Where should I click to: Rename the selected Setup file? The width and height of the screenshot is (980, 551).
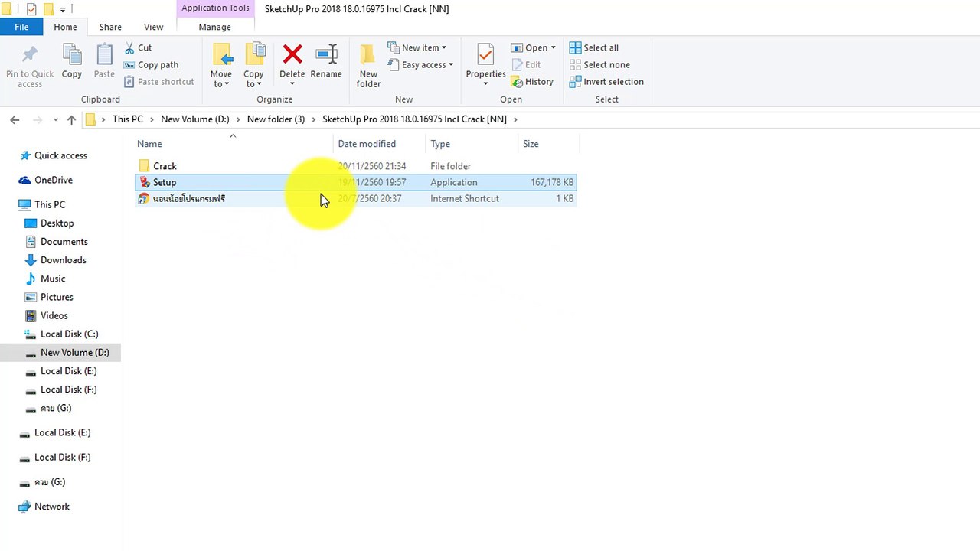(326, 61)
